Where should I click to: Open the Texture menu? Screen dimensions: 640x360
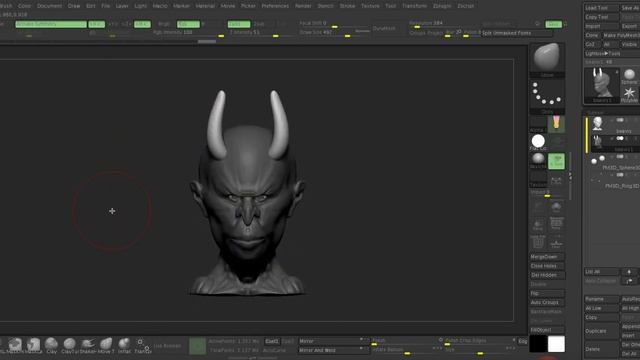370,6
